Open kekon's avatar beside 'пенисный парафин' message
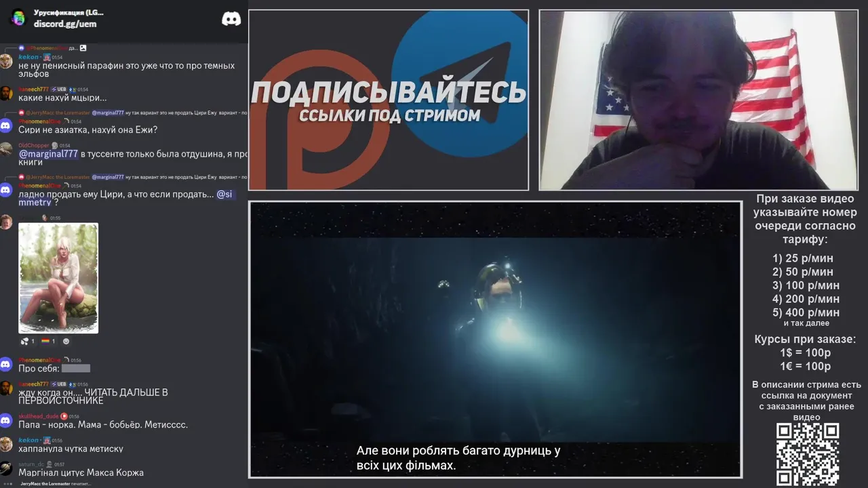The height and width of the screenshot is (488, 868). pyautogui.click(x=6, y=61)
